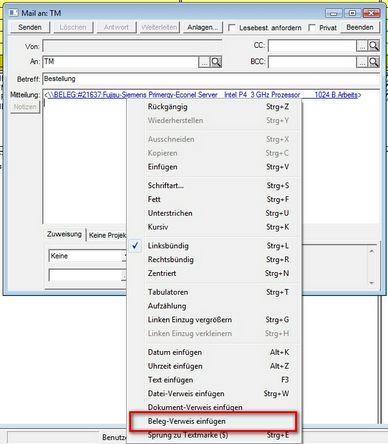Choose Linken Einzug vergrößern menu entry

(214, 320)
